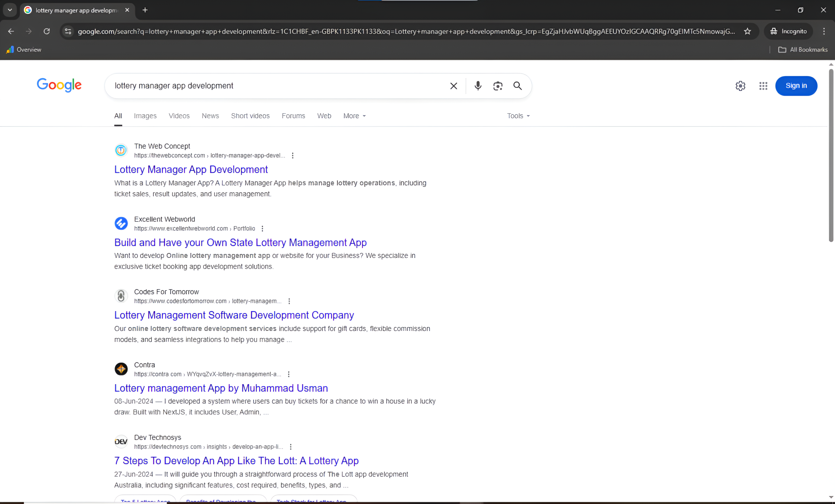Viewport: 835px width, 504px height.
Task: Open more options for Codes For Tomorrow result
Action: click(289, 301)
